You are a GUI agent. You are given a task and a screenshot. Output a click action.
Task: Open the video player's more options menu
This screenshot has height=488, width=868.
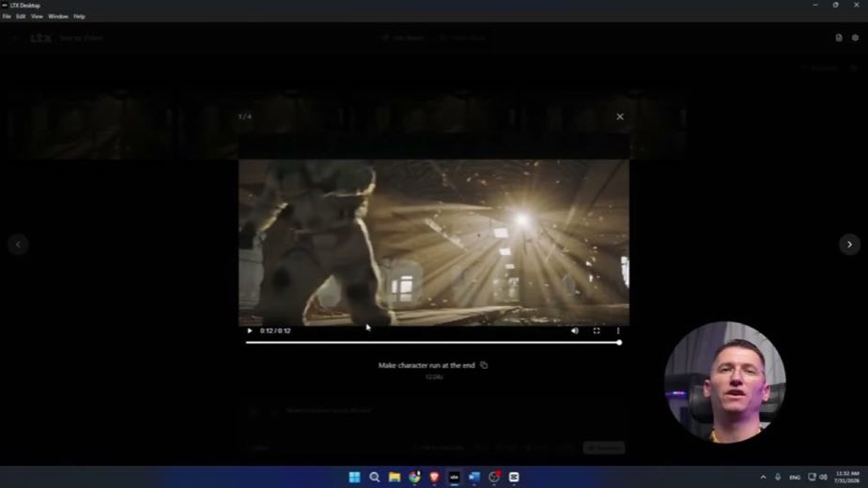618,331
